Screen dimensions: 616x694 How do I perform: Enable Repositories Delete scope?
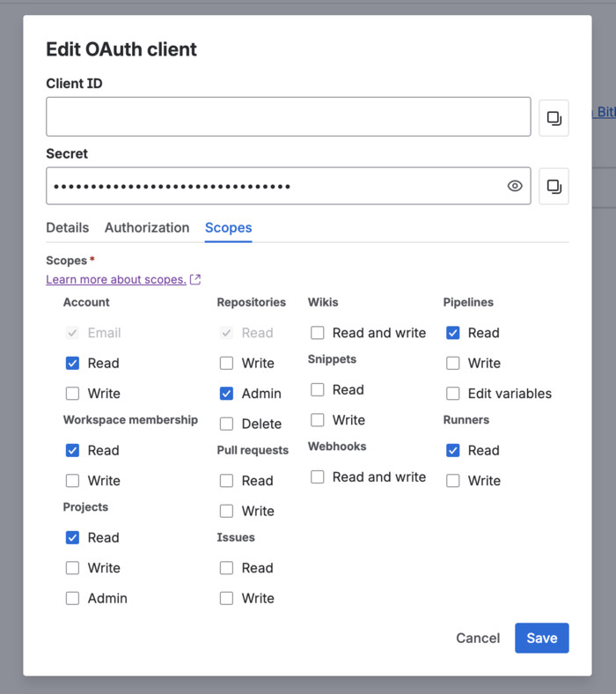(x=226, y=424)
